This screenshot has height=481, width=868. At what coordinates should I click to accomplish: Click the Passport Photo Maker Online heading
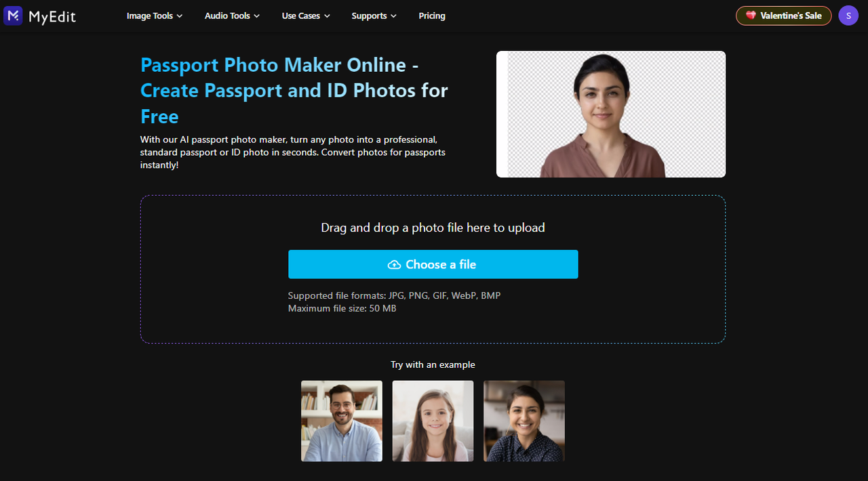(x=294, y=91)
